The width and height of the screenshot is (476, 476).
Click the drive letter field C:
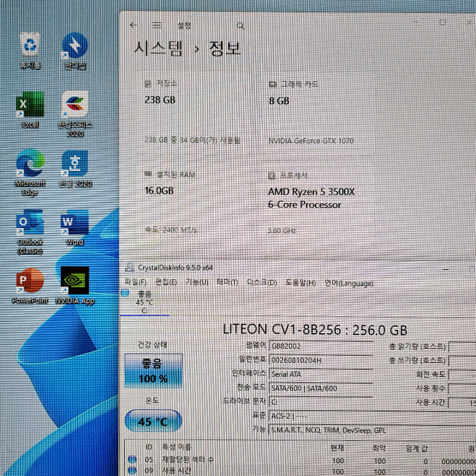click(321, 402)
